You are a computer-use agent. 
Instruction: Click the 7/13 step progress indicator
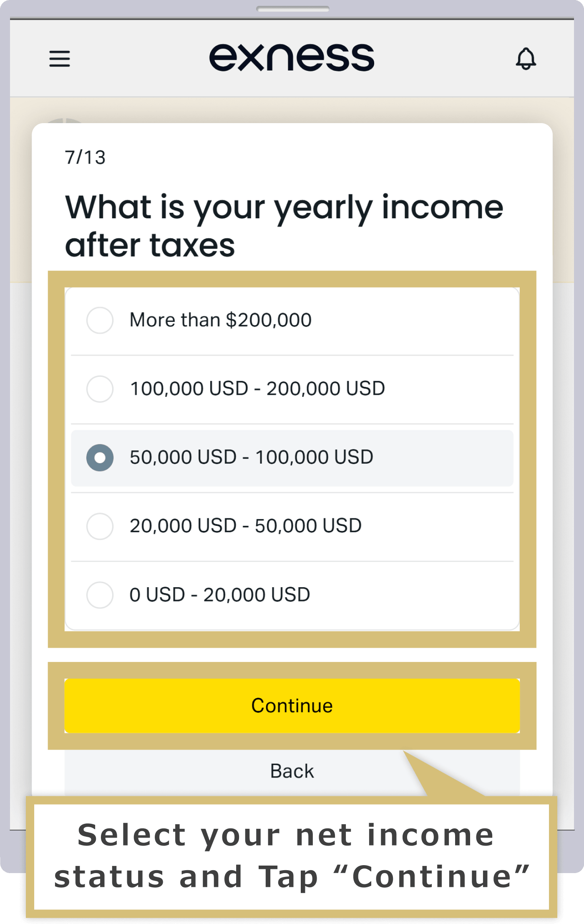click(x=85, y=157)
